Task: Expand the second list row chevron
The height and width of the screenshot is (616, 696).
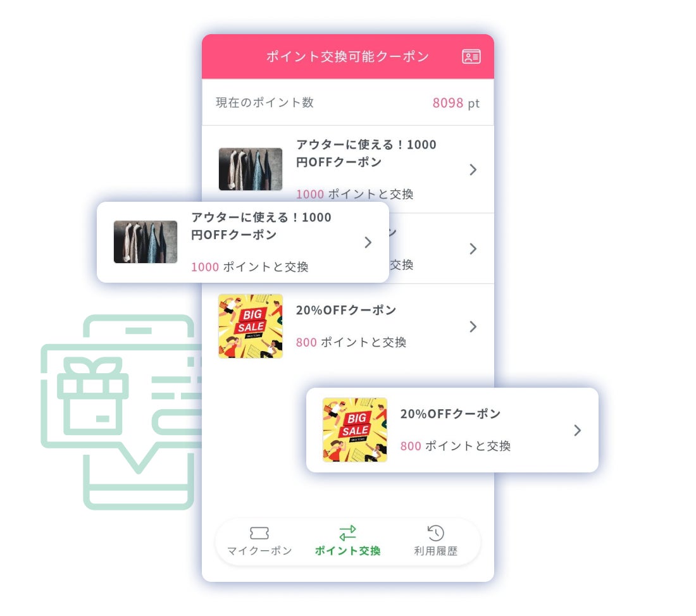Action: (473, 249)
